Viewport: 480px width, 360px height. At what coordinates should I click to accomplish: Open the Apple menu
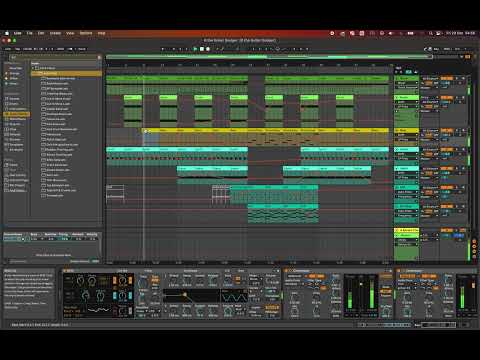click(x=7, y=33)
